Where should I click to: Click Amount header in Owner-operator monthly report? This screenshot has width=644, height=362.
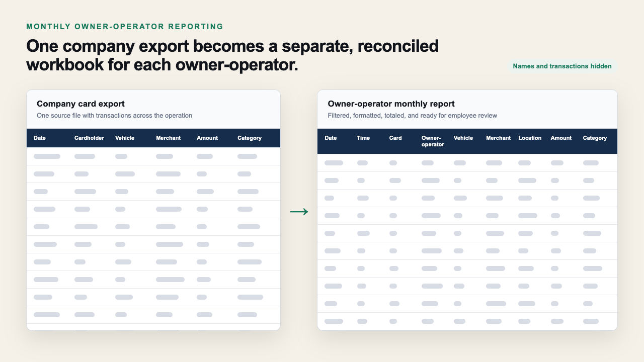(x=561, y=138)
